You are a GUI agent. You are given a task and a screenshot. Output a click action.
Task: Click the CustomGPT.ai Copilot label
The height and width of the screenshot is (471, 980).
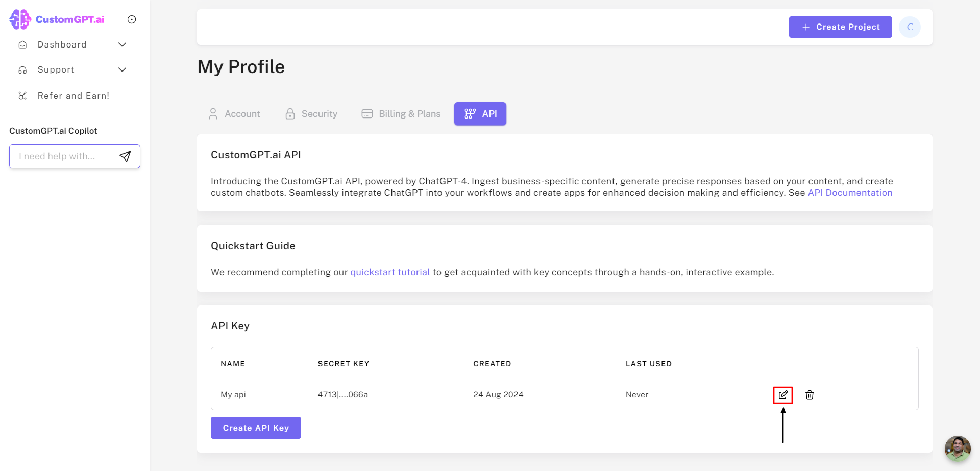[x=53, y=131]
